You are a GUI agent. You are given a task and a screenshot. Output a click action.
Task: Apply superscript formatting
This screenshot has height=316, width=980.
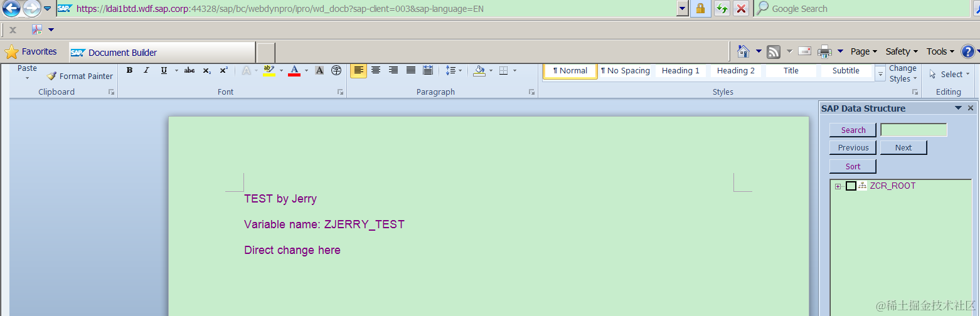(x=224, y=70)
